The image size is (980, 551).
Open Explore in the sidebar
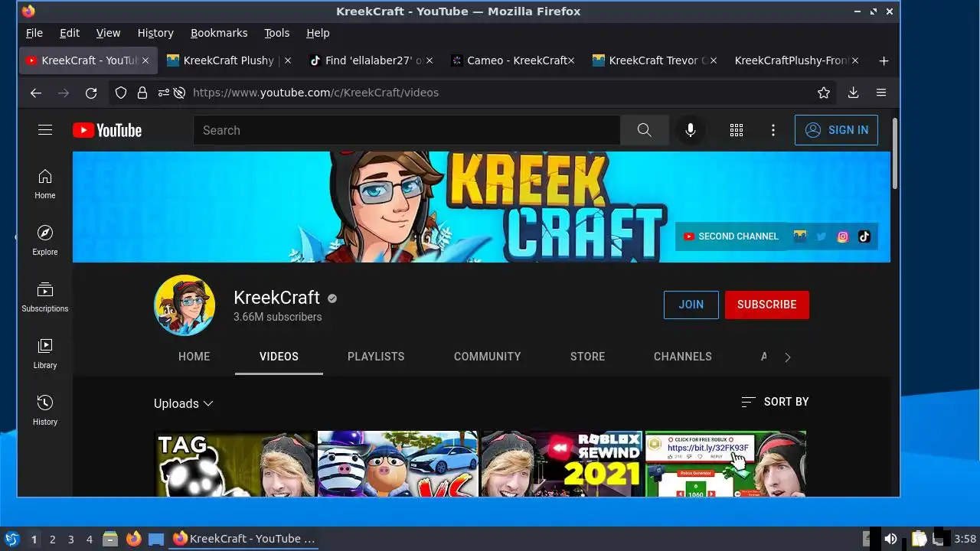coord(45,241)
